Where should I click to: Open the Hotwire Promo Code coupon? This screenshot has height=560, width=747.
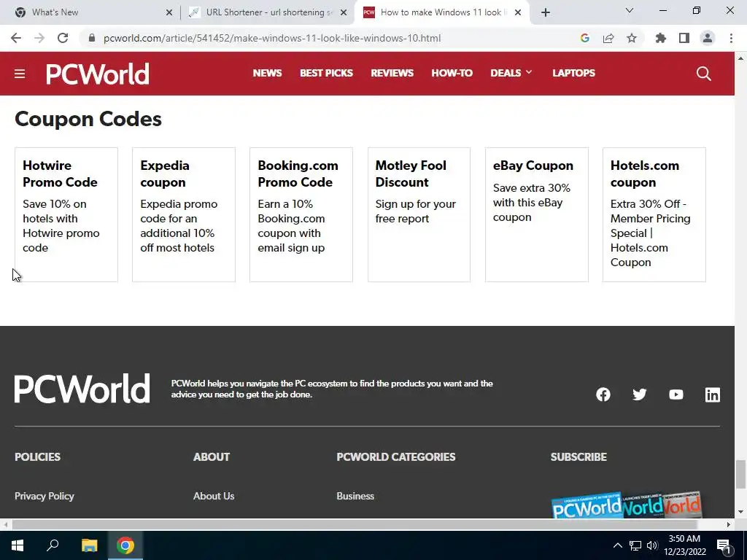tap(66, 215)
